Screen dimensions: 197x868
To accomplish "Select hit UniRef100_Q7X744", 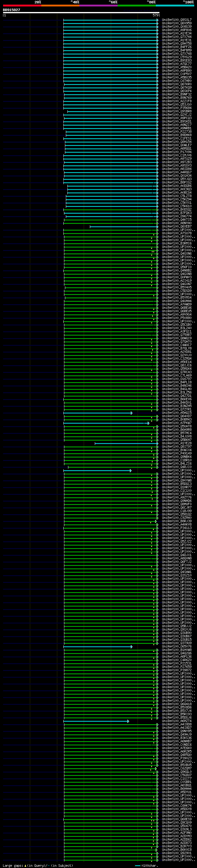I will pyautogui.click(x=177, y=37).
